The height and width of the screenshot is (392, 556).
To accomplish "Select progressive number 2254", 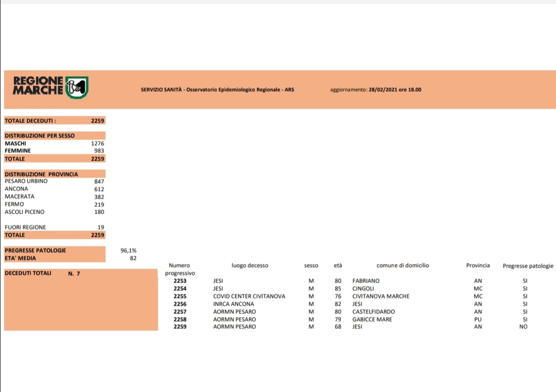I will 180,289.
